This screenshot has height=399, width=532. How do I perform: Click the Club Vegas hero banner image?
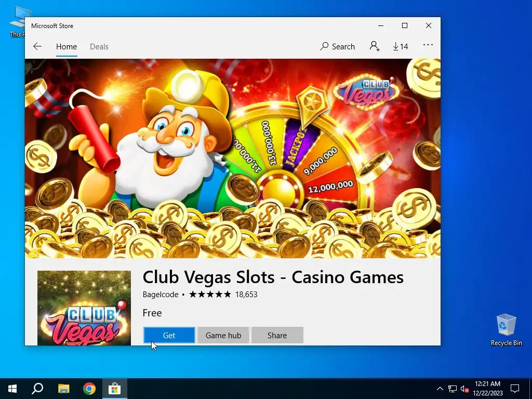(x=233, y=158)
